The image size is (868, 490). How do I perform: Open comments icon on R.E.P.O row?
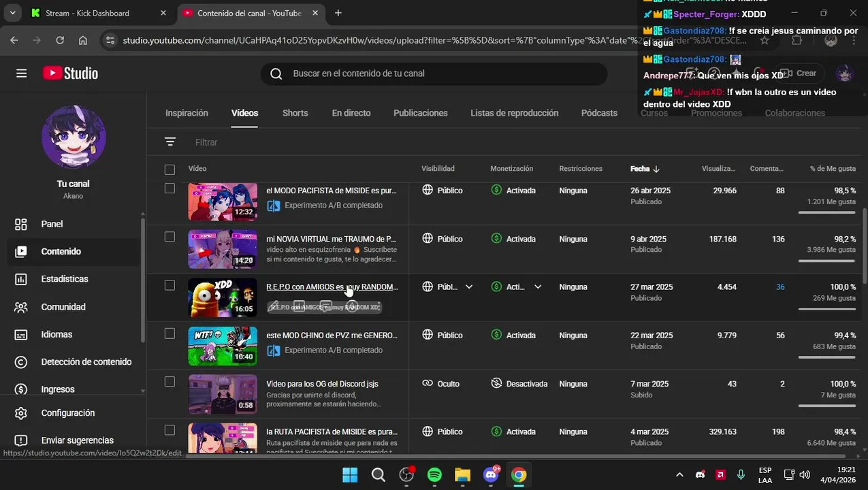click(x=325, y=307)
